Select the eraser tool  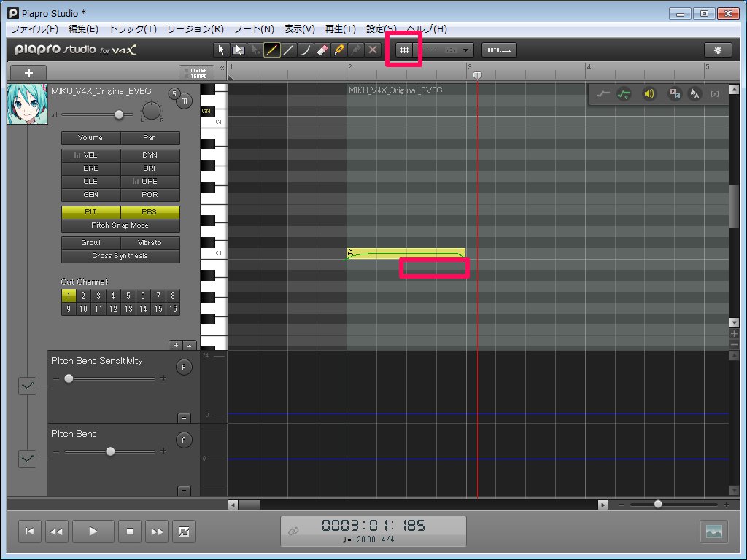click(x=323, y=50)
